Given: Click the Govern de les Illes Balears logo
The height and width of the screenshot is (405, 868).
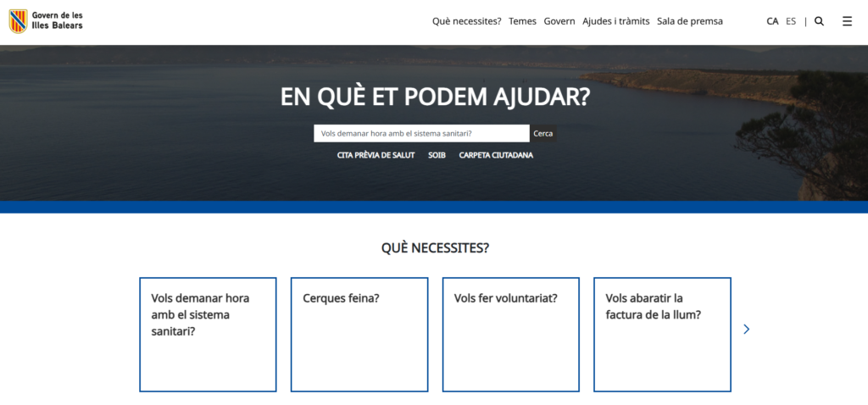Looking at the screenshot, I should coord(47,21).
